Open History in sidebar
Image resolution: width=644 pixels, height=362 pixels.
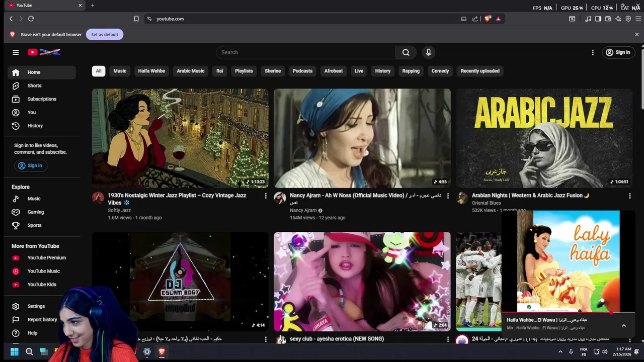[42, 126]
